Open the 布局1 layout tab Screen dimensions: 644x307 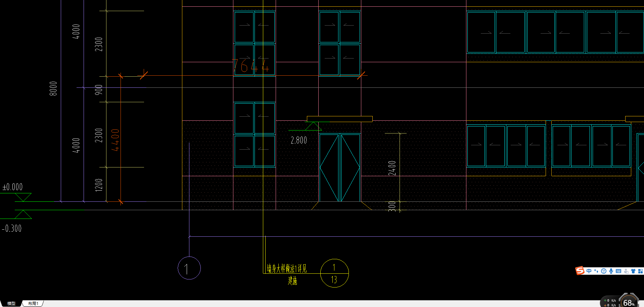tap(33, 303)
